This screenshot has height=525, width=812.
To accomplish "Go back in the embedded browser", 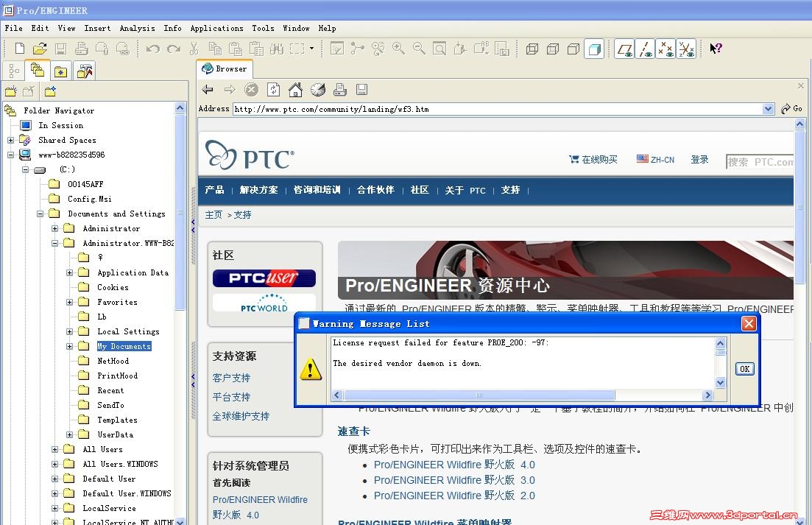I will (208, 90).
